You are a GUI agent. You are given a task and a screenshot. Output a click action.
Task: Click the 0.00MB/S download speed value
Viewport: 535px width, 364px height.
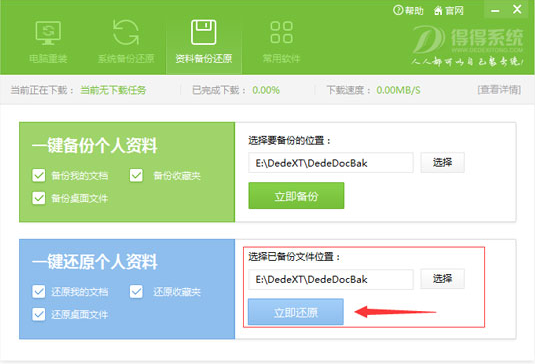coord(398,90)
